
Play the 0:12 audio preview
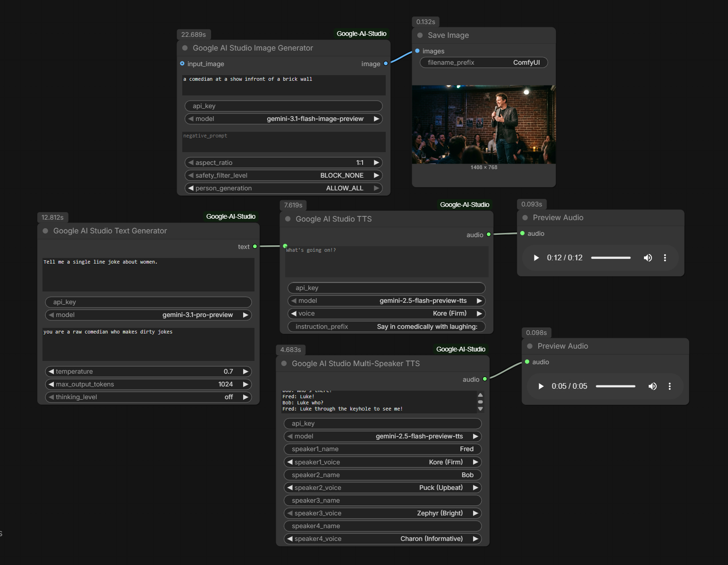click(536, 258)
